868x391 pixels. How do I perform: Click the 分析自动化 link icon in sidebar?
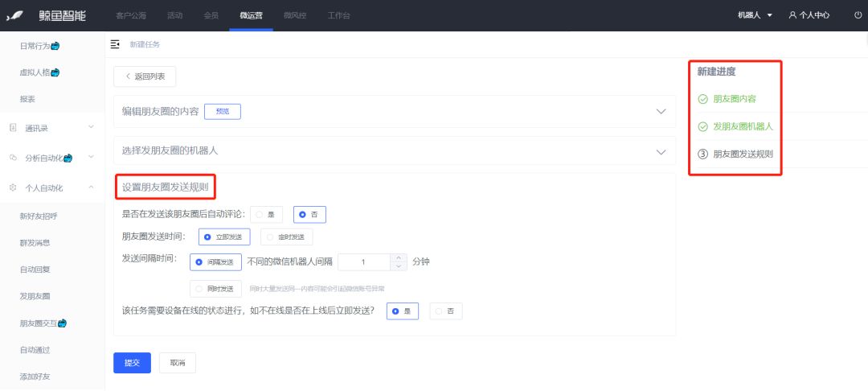tap(14, 158)
